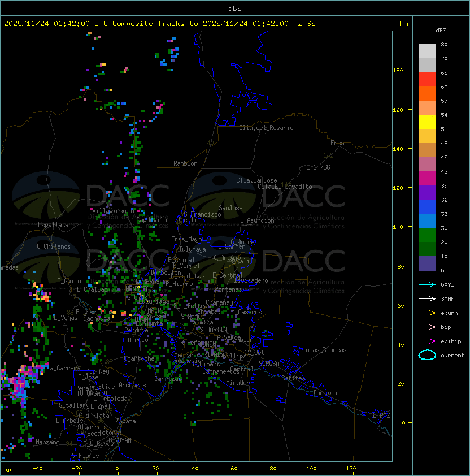Click the 'La_Carrera' map label
Viewport: 470px width, 476px height.
pyautogui.click(x=64, y=368)
